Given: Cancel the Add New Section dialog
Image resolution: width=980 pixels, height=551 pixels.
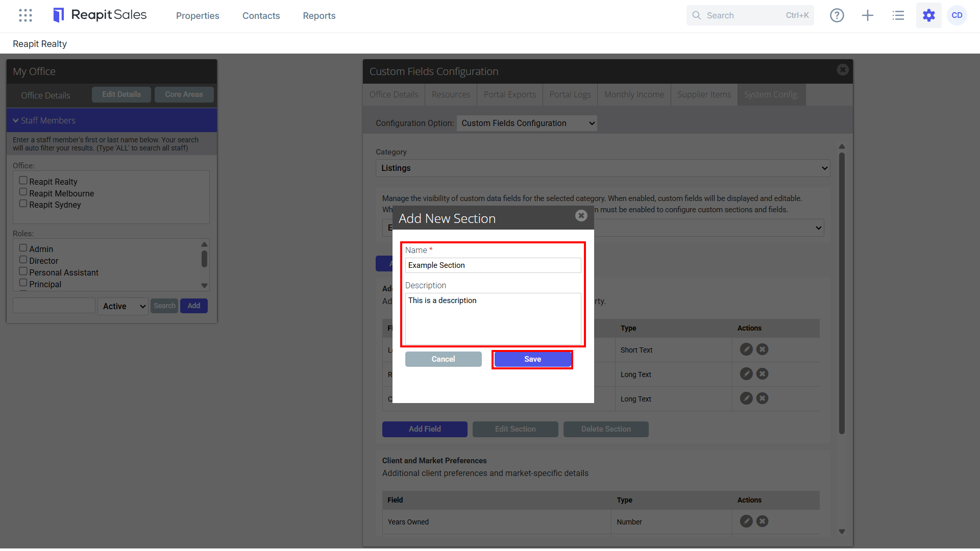Looking at the screenshot, I should click(443, 359).
